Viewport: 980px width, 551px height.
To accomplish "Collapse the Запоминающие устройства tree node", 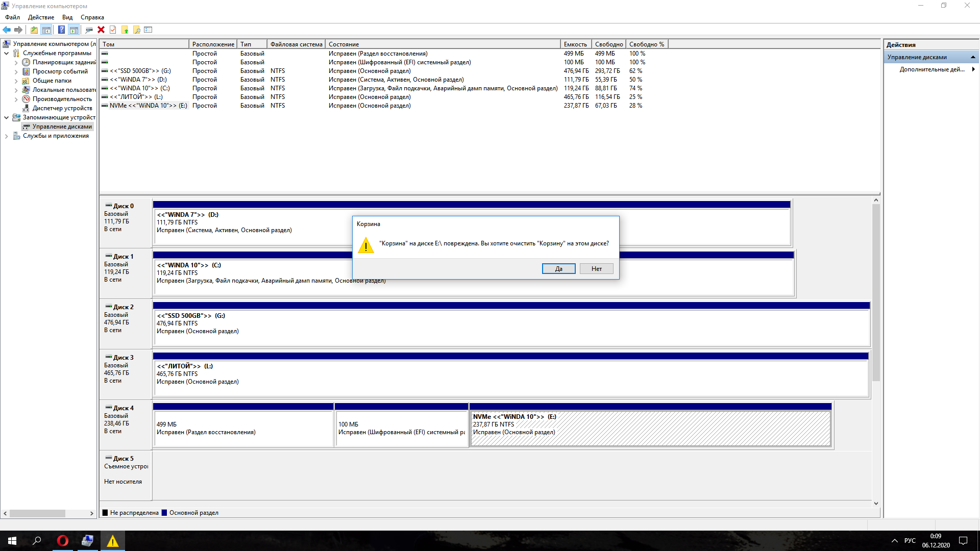I will click(x=6, y=117).
